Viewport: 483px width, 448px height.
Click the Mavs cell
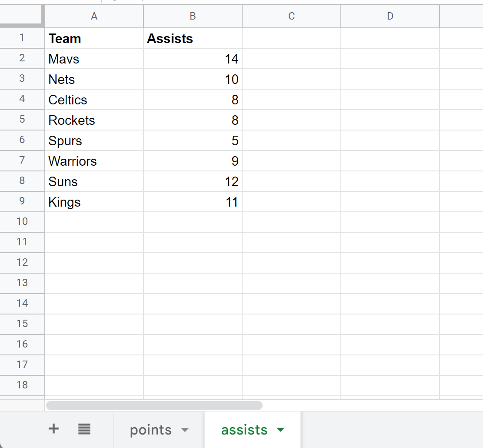(94, 59)
